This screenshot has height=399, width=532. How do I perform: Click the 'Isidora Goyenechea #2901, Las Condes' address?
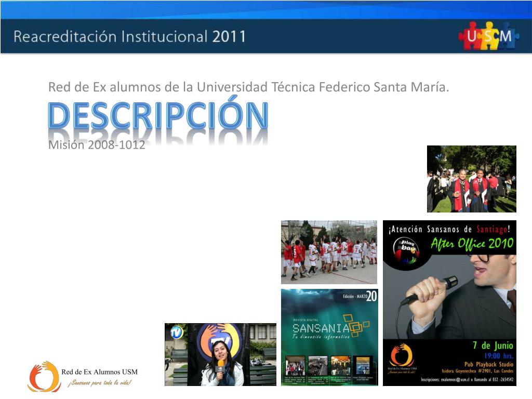pyautogui.click(x=477, y=371)
